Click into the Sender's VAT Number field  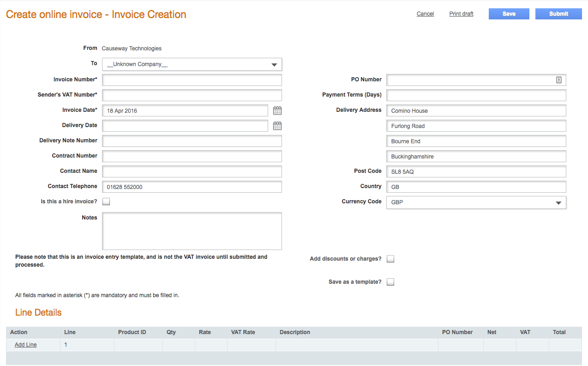192,95
